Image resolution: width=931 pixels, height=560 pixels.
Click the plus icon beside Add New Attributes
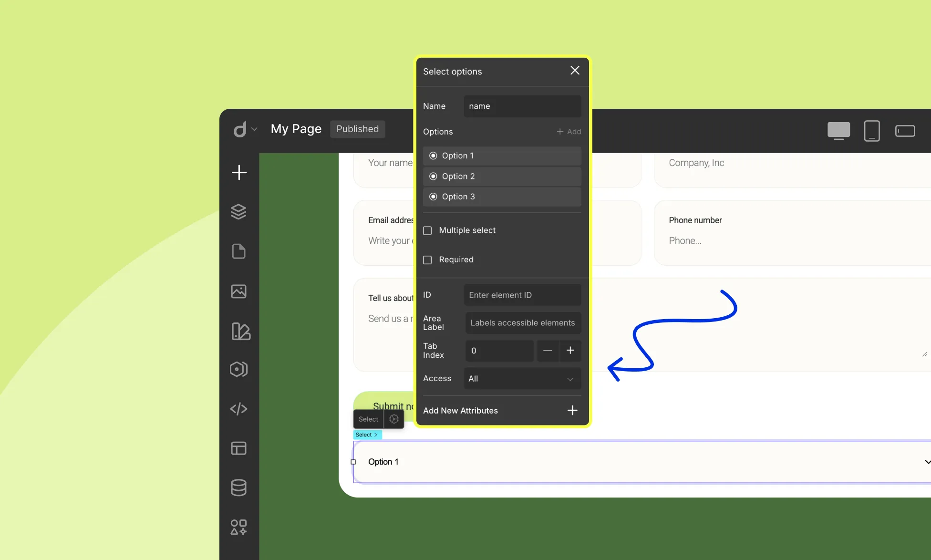coord(572,410)
